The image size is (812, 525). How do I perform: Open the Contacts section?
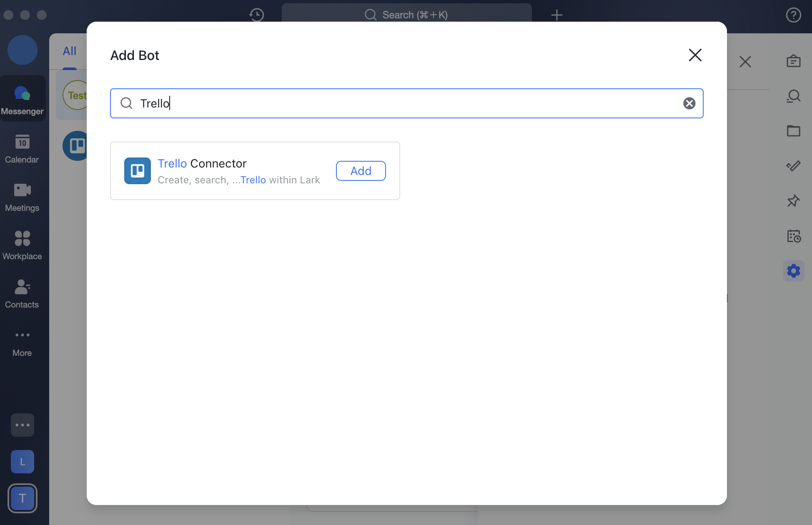coord(22,293)
